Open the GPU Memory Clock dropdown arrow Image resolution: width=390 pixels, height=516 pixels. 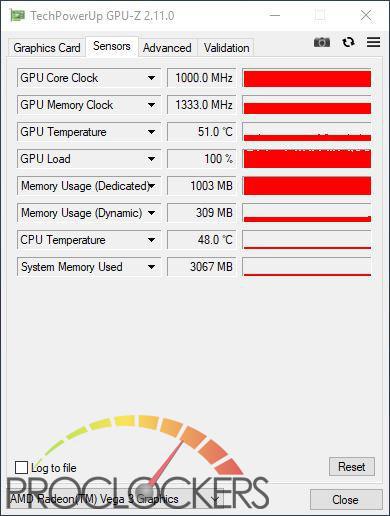pos(151,105)
